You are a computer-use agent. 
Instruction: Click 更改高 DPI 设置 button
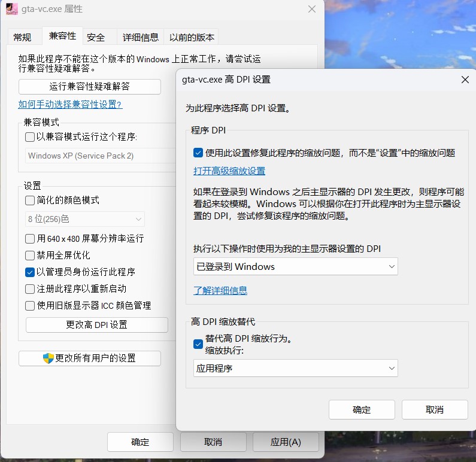click(x=96, y=325)
